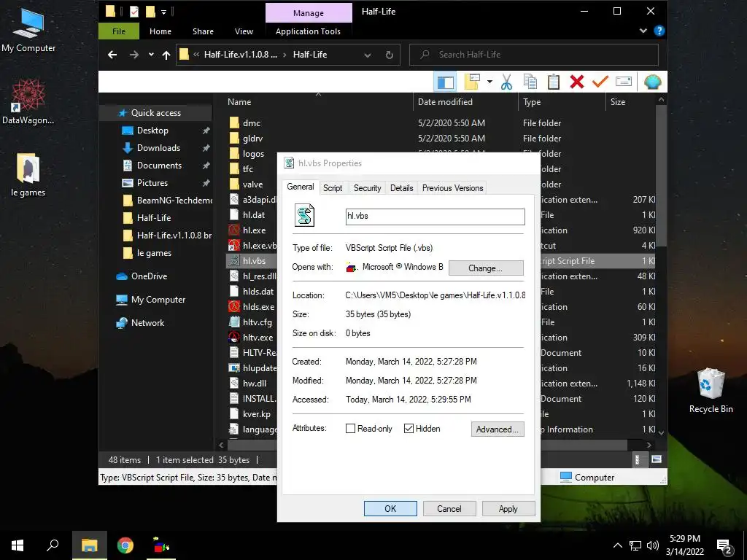Image resolution: width=747 pixels, height=560 pixels.
Task: Open Chrome from the taskbar
Action: (125, 545)
